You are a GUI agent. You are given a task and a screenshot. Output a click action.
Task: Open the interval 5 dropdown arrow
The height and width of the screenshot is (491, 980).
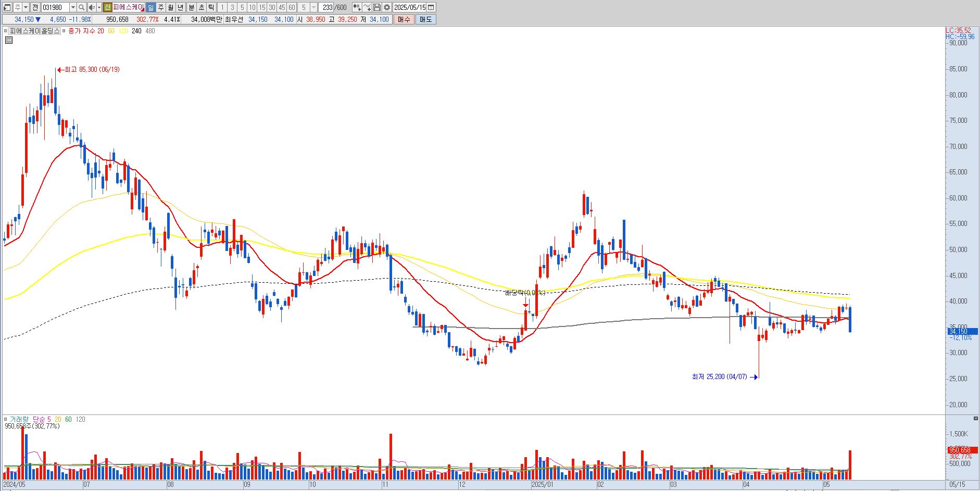coord(313,7)
